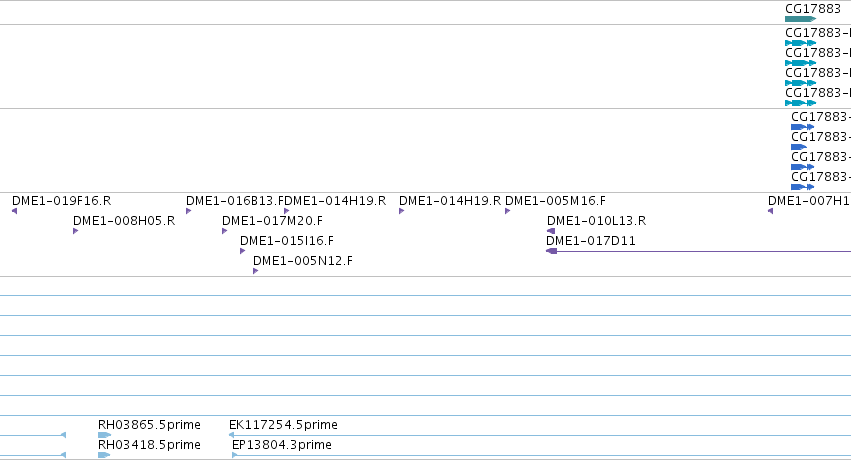Click the RH03865.5prime label
Screen dimensions: 851x460
pos(149,425)
